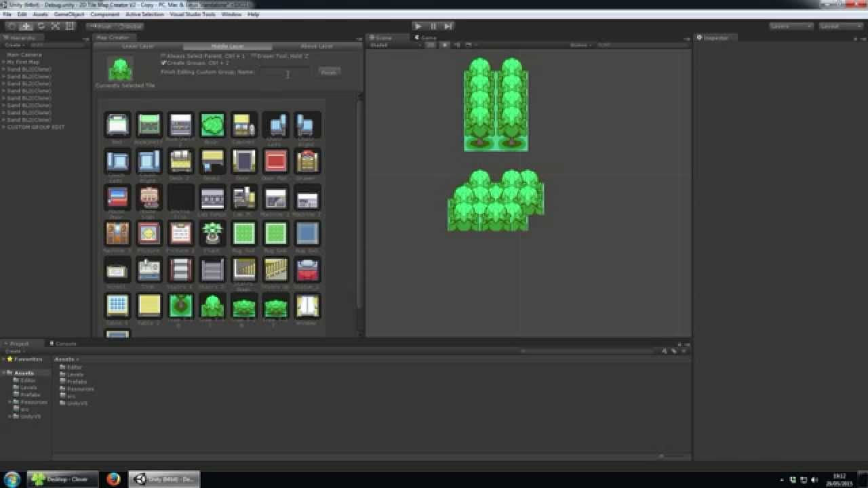This screenshot has width=868, height=488.
Task: Pick the empty black tile
Action: pyautogui.click(x=180, y=197)
